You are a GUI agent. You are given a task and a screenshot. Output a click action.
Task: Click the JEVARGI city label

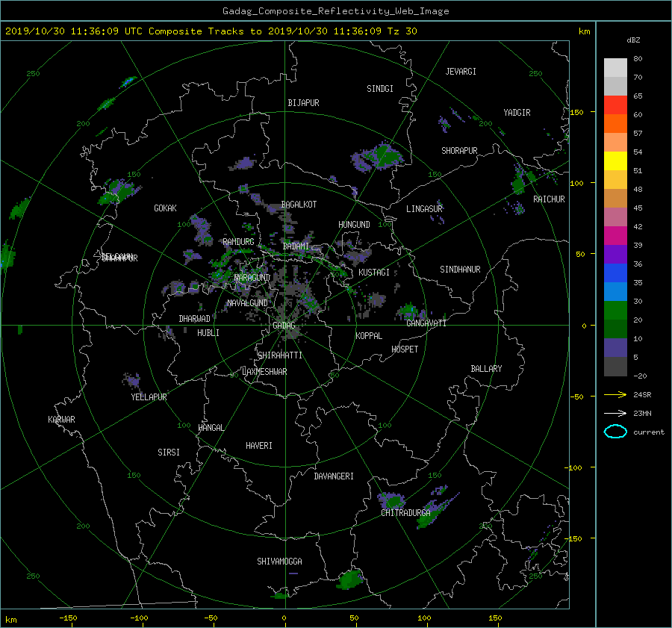tap(461, 72)
